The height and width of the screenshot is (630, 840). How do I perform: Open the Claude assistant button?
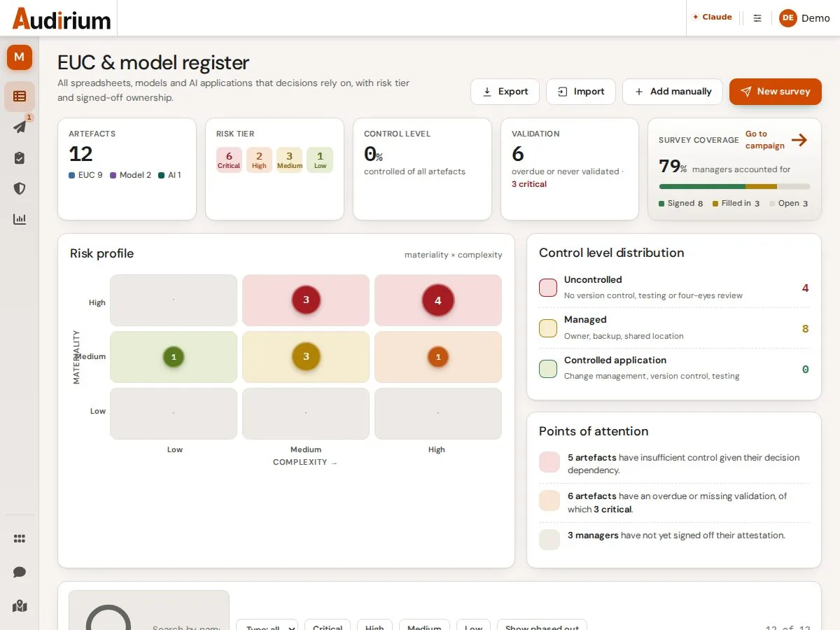[712, 17]
